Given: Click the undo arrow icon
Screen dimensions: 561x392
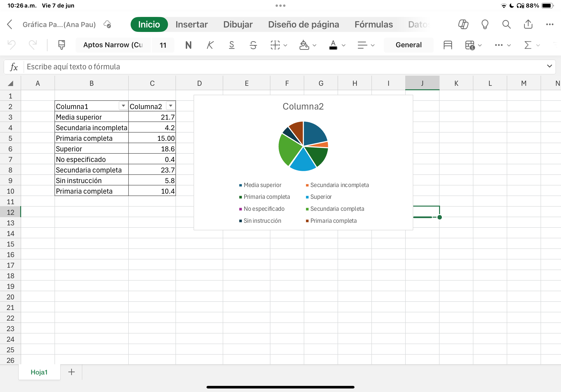Looking at the screenshot, I should point(12,45).
